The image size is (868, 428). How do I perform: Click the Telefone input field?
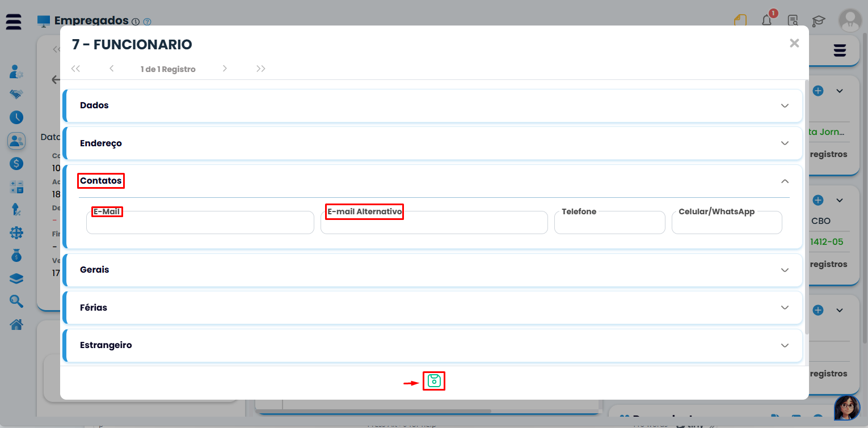pyautogui.click(x=610, y=223)
